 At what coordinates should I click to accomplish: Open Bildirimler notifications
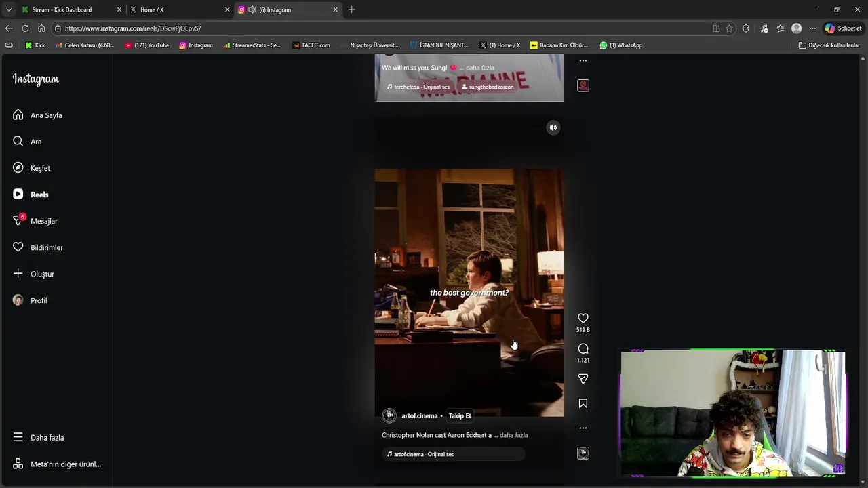point(37,247)
